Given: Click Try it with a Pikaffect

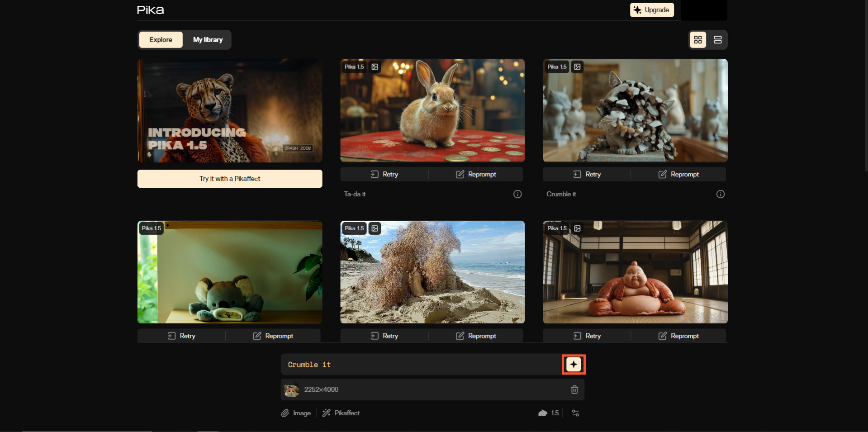Looking at the screenshot, I should point(230,179).
